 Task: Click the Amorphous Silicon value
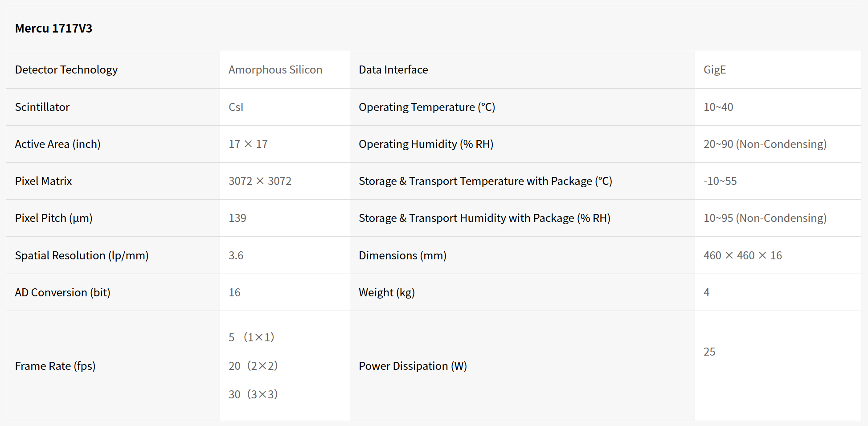point(275,70)
